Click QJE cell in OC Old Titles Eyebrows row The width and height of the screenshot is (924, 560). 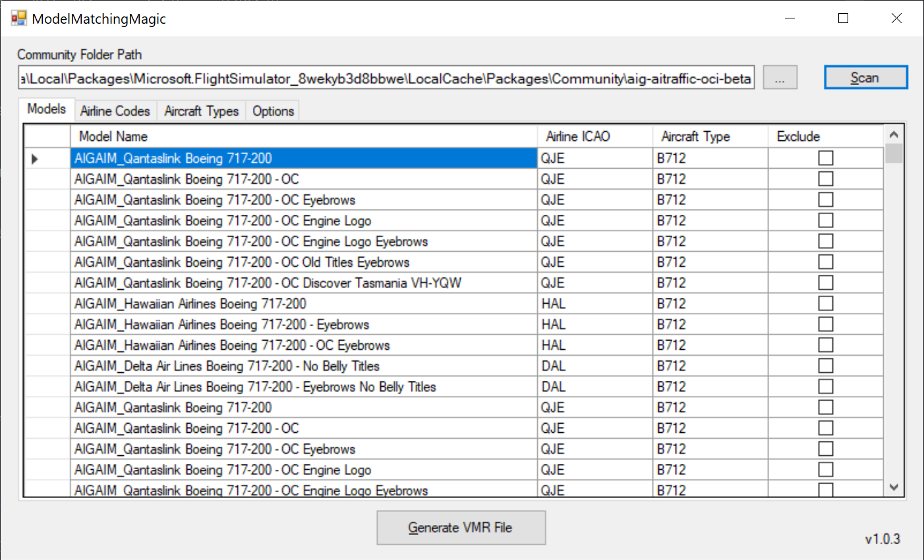[x=595, y=262]
